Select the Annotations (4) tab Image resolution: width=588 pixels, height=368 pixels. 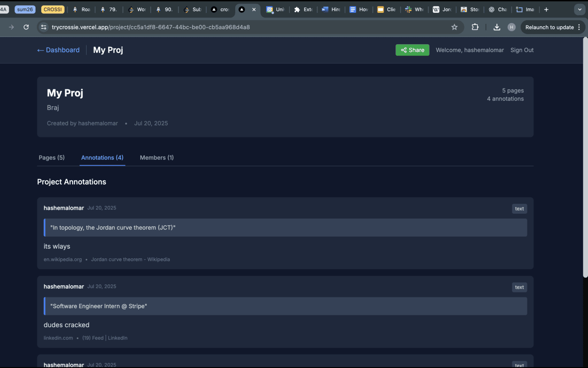pos(102,158)
